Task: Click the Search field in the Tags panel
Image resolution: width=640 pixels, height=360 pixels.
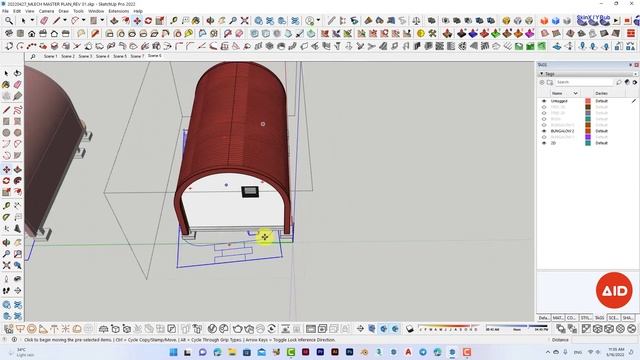Action: [584, 82]
